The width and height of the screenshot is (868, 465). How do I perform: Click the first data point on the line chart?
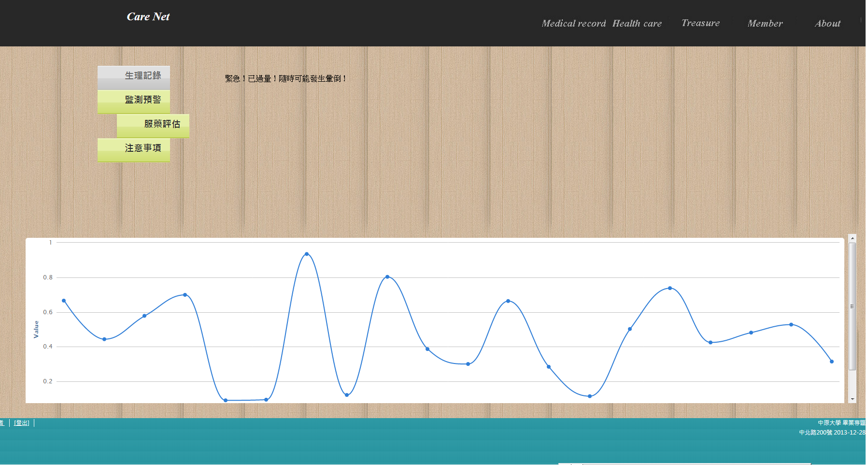point(64,301)
